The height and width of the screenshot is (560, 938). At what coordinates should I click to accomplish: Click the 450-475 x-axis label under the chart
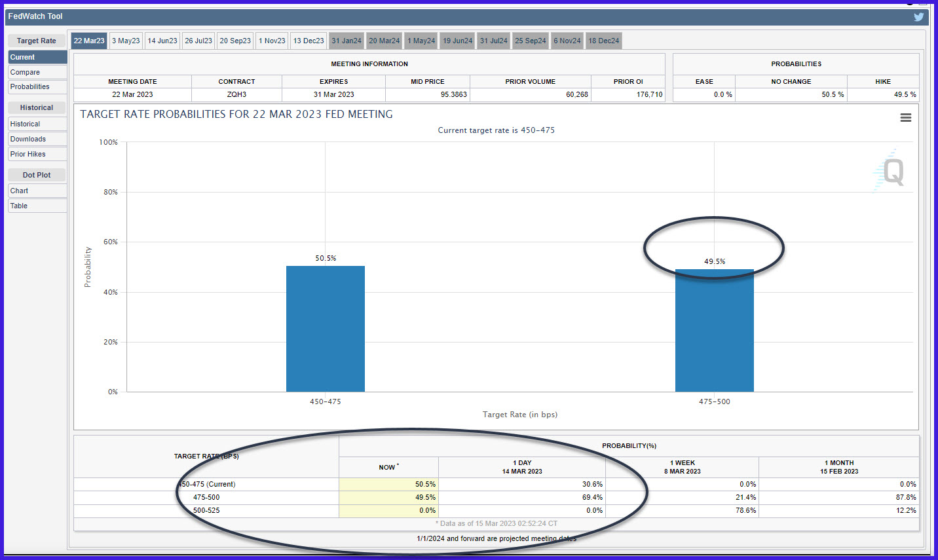[x=326, y=401]
